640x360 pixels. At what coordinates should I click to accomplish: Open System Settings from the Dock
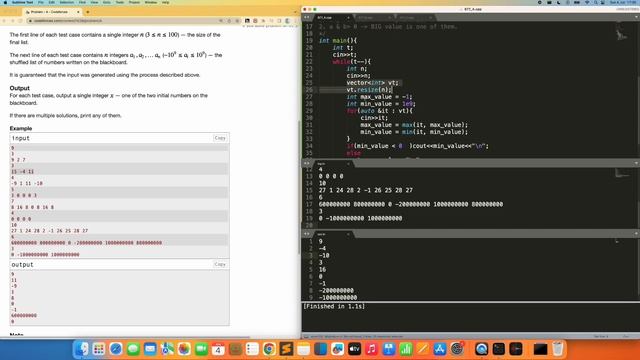click(x=457, y=349)
